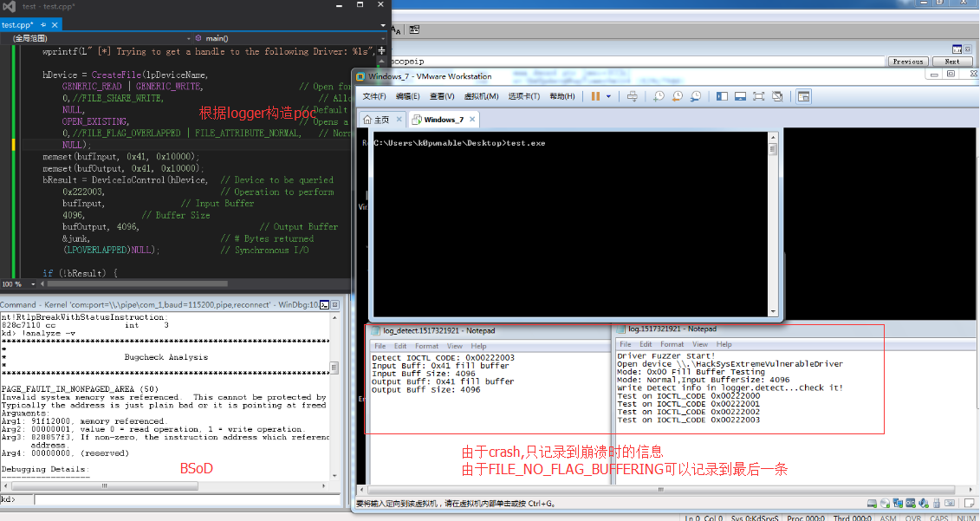Open the 虚拟机(M) menu in VMware

482,96
